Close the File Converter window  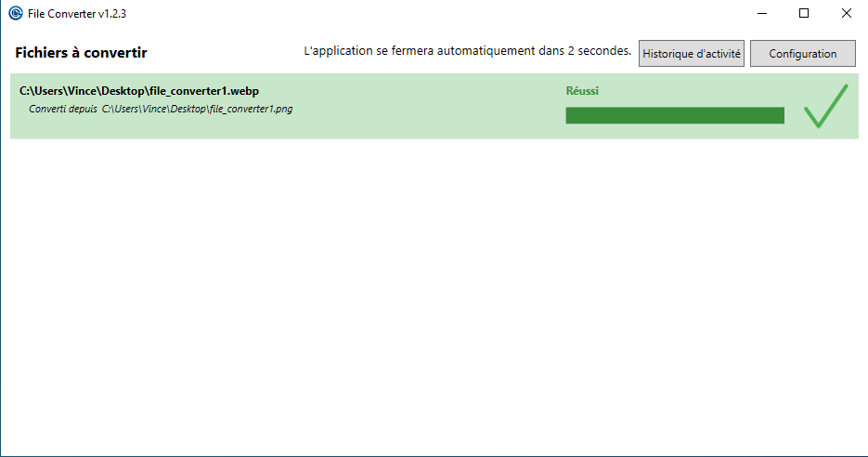click(846, 13)
